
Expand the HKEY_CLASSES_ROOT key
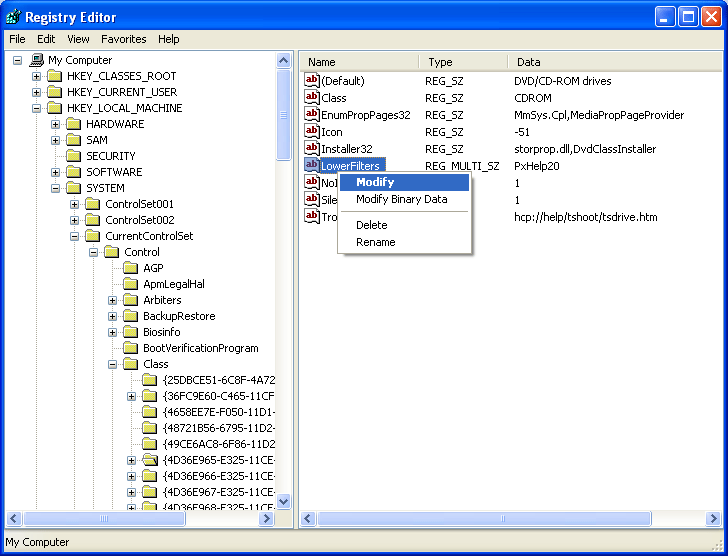pyautogui.click(x=37, y=76)
